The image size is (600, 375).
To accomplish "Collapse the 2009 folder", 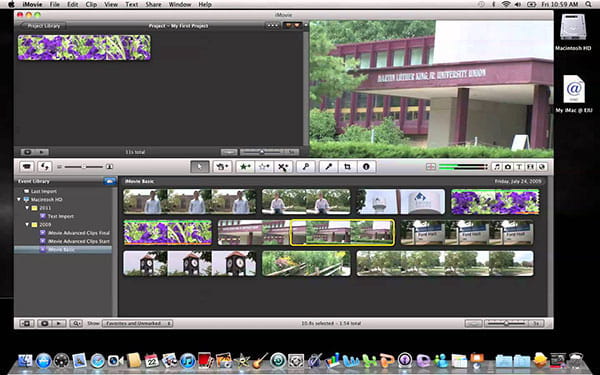I will click(x=27, y=225).
